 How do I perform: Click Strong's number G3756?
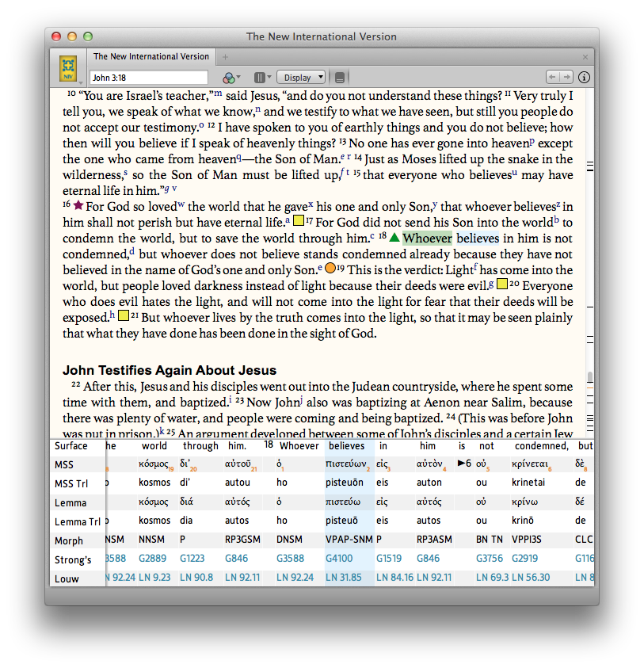pyautogui.click(x=490, y=558)
